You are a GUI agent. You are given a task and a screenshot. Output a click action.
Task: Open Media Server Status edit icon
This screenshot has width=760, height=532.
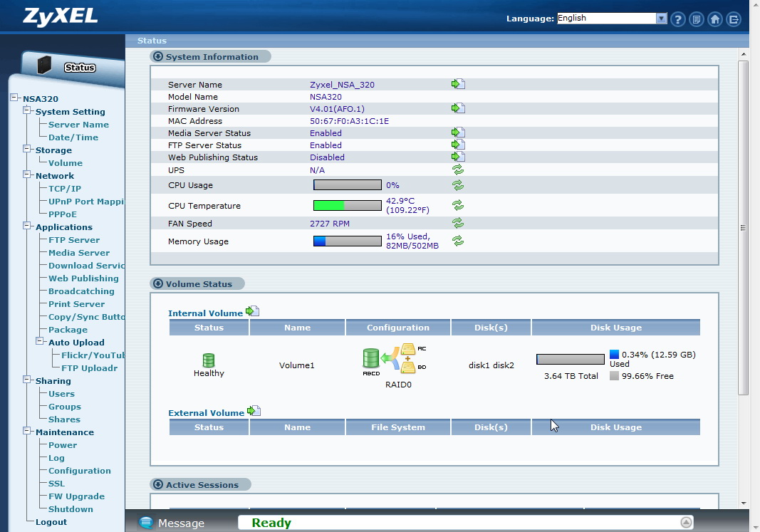[x=458, y=132]
